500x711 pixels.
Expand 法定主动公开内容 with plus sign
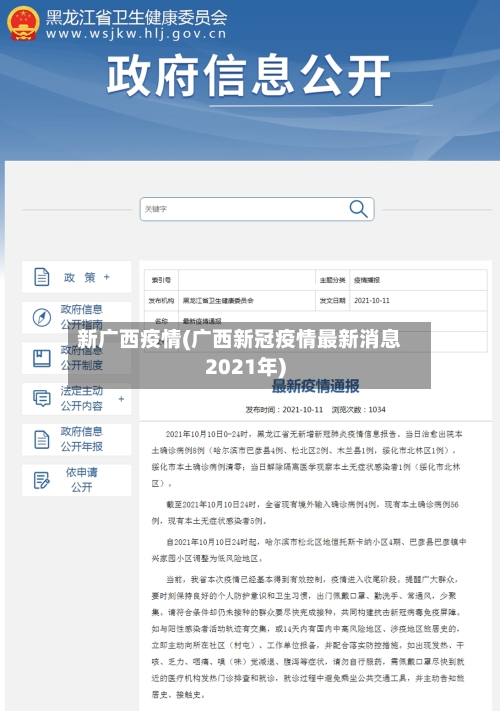coord(121,399)
